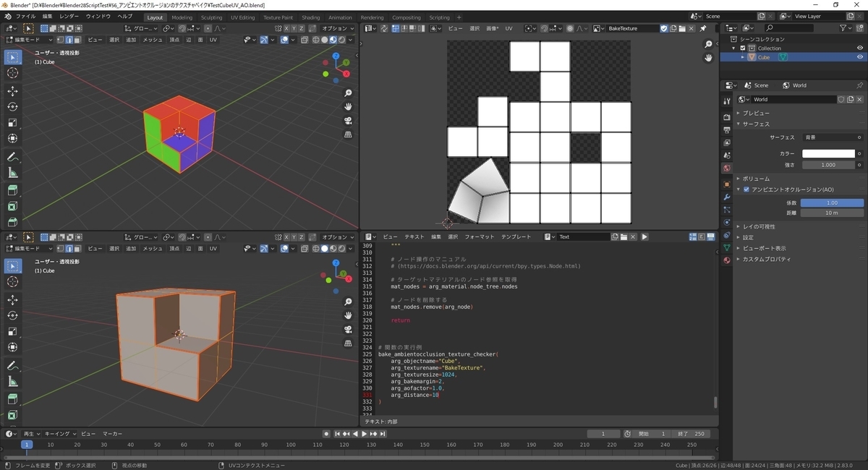Open メッシュ menu in top viewport
Viewport: 868px width, 470px height.
point(153,40)
